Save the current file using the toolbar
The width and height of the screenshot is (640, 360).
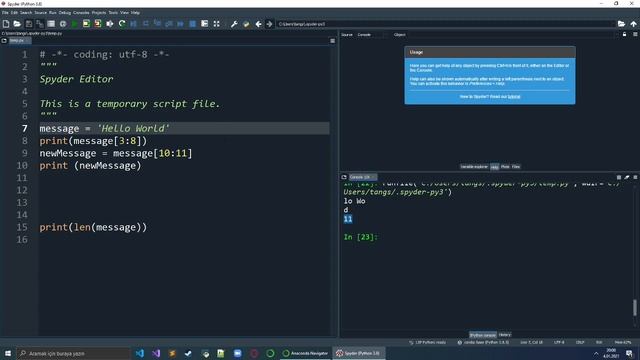click(29, 24)
